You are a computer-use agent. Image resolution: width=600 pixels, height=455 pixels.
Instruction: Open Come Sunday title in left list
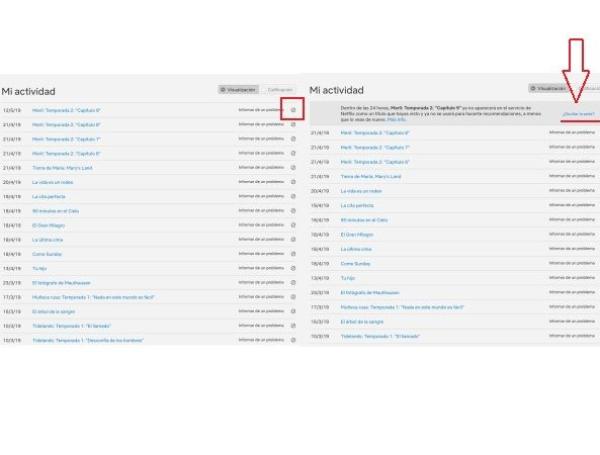point(47,254)
